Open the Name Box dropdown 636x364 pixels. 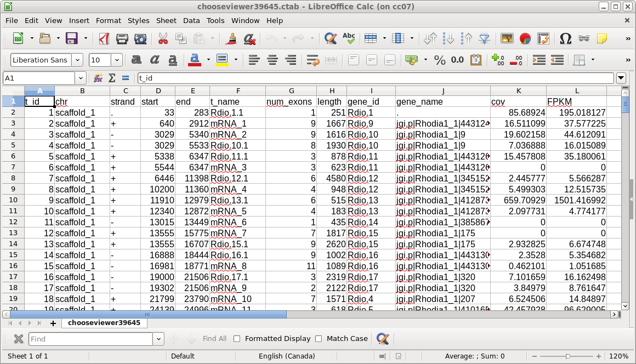[x=81, y=78]
